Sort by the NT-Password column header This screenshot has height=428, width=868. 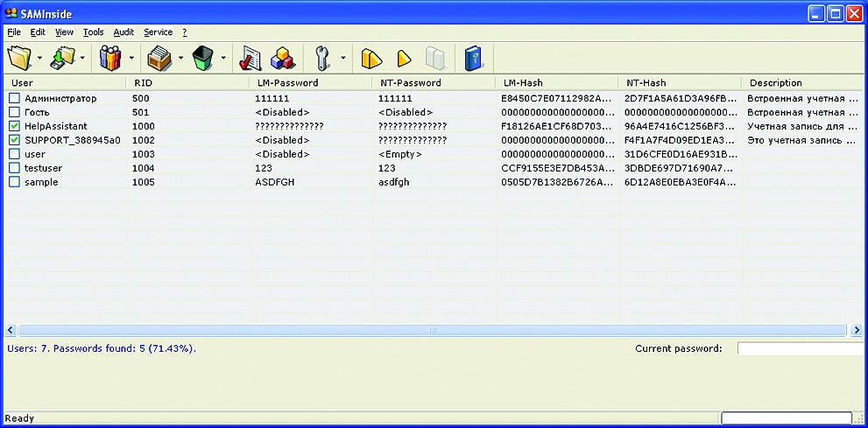(410, 83)
